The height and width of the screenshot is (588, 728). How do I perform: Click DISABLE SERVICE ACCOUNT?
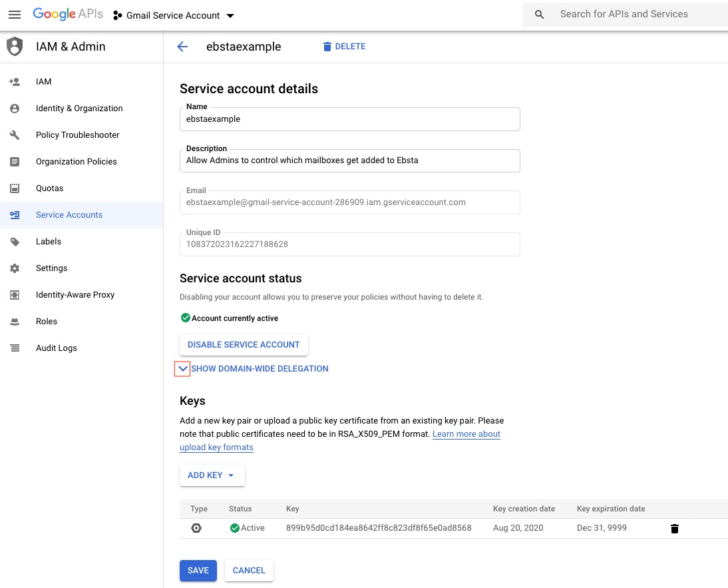point(244,344)
